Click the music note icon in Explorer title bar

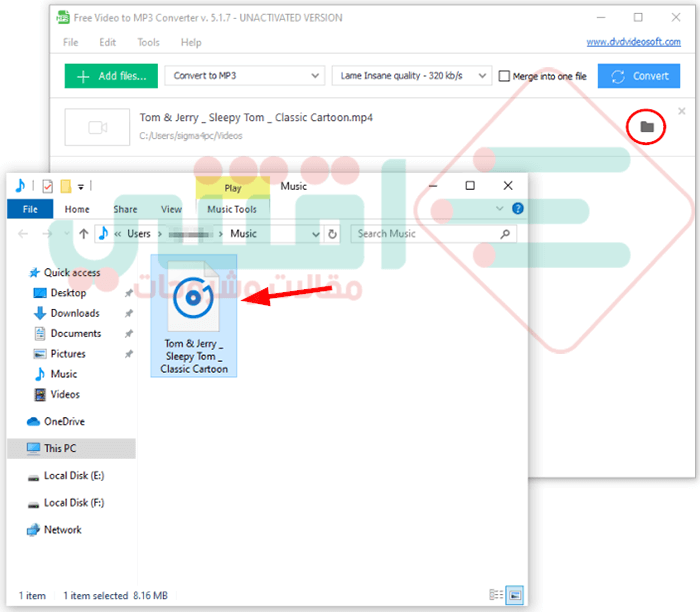pyautogui.click(x=20, y=185)
